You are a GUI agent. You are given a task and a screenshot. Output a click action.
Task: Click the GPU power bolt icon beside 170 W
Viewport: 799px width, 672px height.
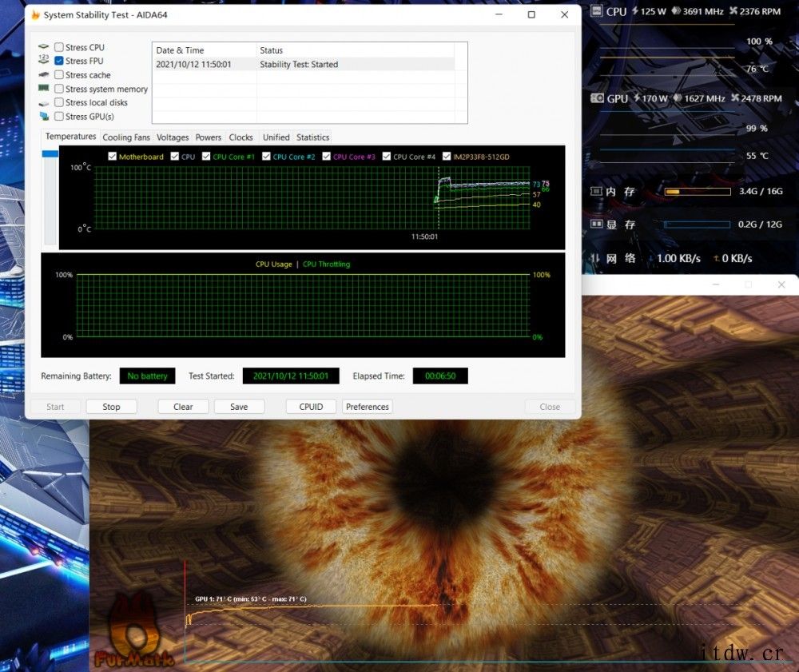[x=637, y=97]
